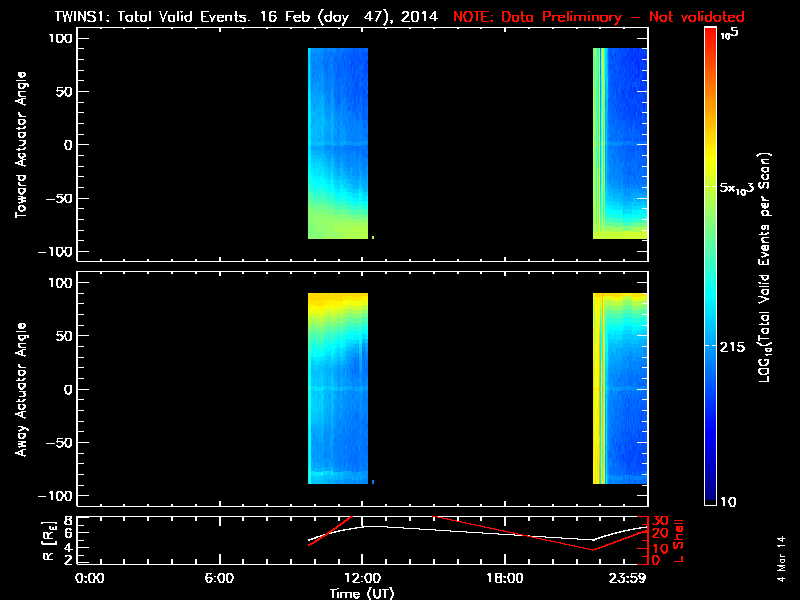Click the dark blue bottom of the color bar
This screenshot has width=800, height=600.
[x=710, y=500]
